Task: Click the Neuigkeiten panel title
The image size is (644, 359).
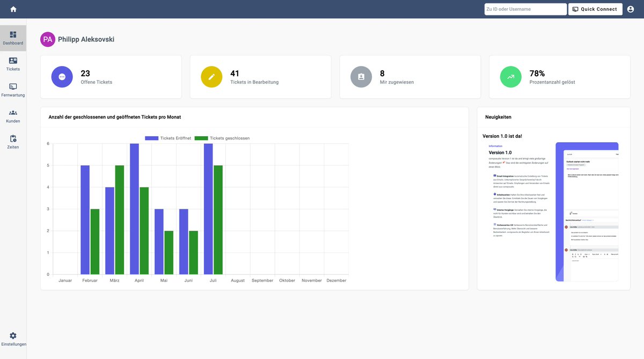Action: [x=498, y=117]
